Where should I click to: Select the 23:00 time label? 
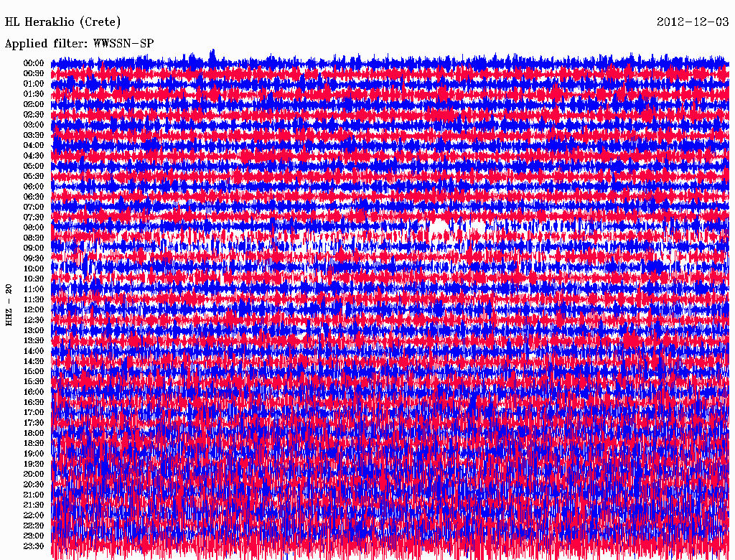click(x=33, y=536)
